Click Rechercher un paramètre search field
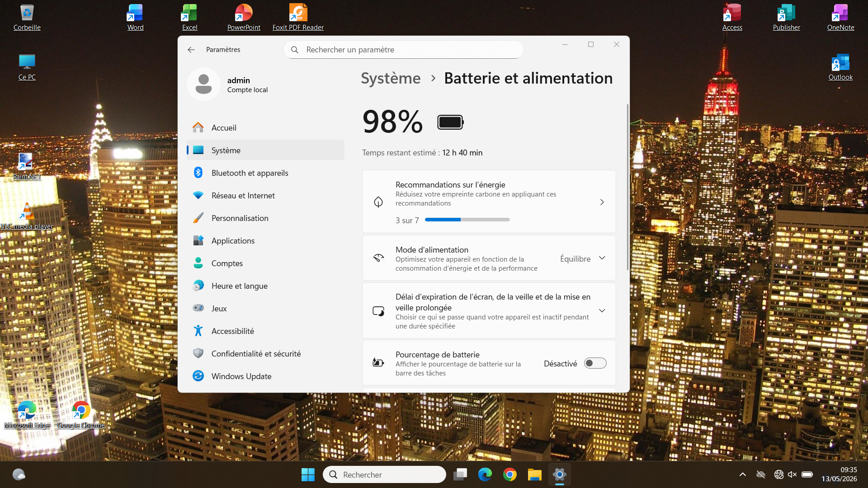The height and width of the screenshot is (488, 868). pos(403,50)
